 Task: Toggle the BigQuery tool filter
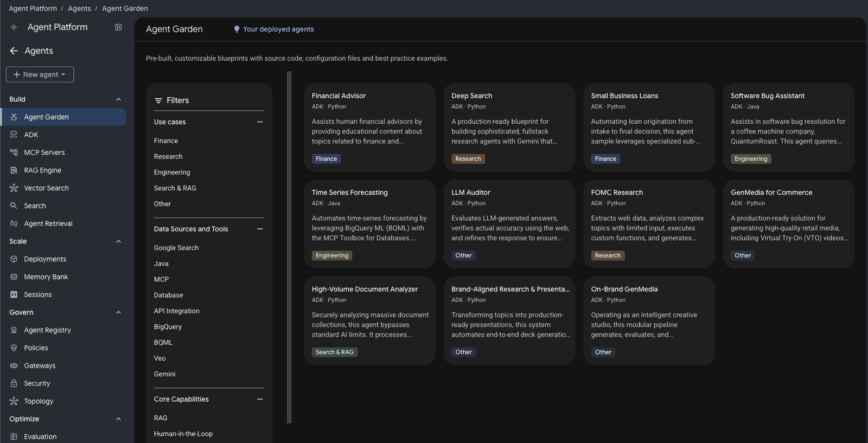tap(168, 327)
